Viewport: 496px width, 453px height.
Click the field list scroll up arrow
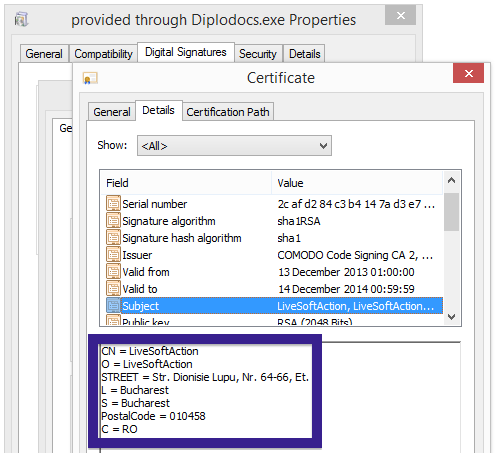coord(451,181)
